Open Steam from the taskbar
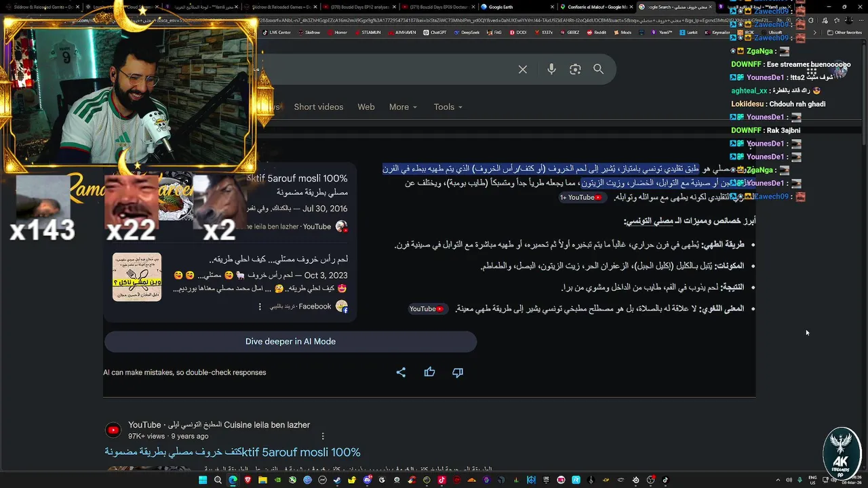This screenshot has width=868, height=488. [337, 480]
